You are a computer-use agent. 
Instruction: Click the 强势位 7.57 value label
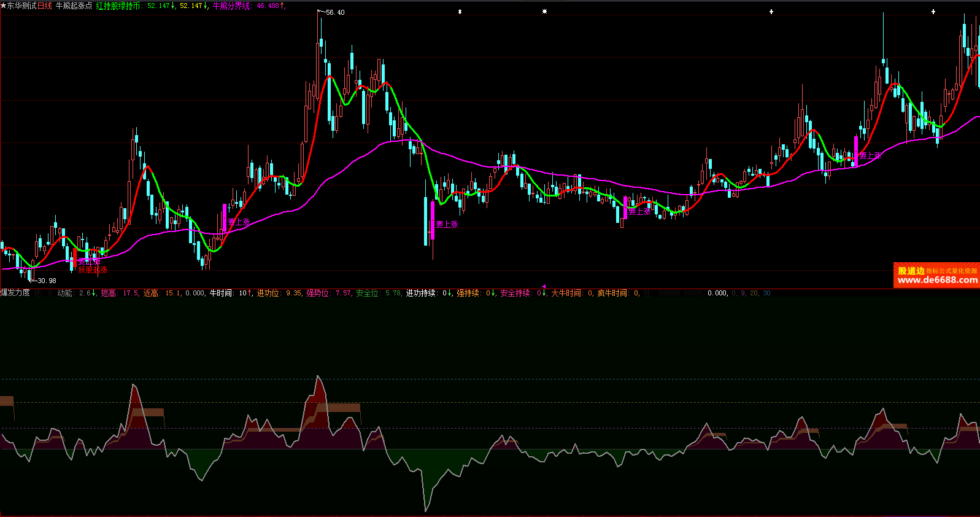329,293
